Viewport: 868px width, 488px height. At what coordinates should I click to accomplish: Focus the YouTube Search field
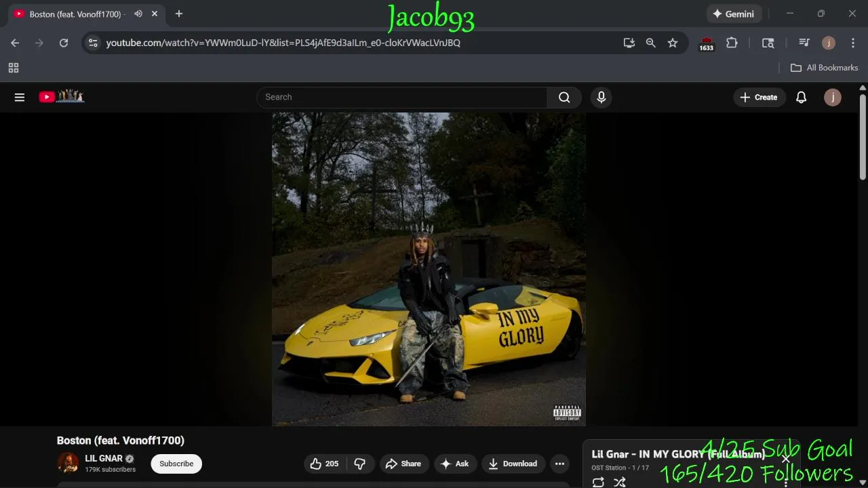tap(401, 97)
